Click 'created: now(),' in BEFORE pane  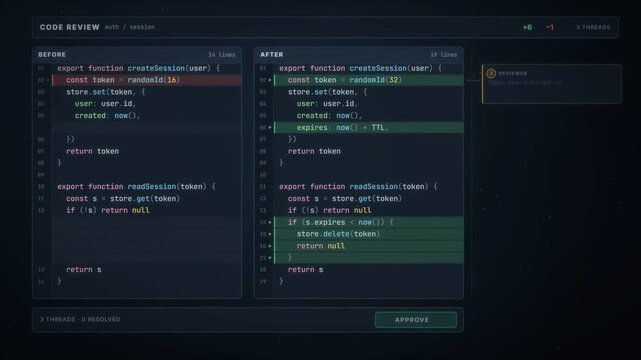tap(108, 116)
